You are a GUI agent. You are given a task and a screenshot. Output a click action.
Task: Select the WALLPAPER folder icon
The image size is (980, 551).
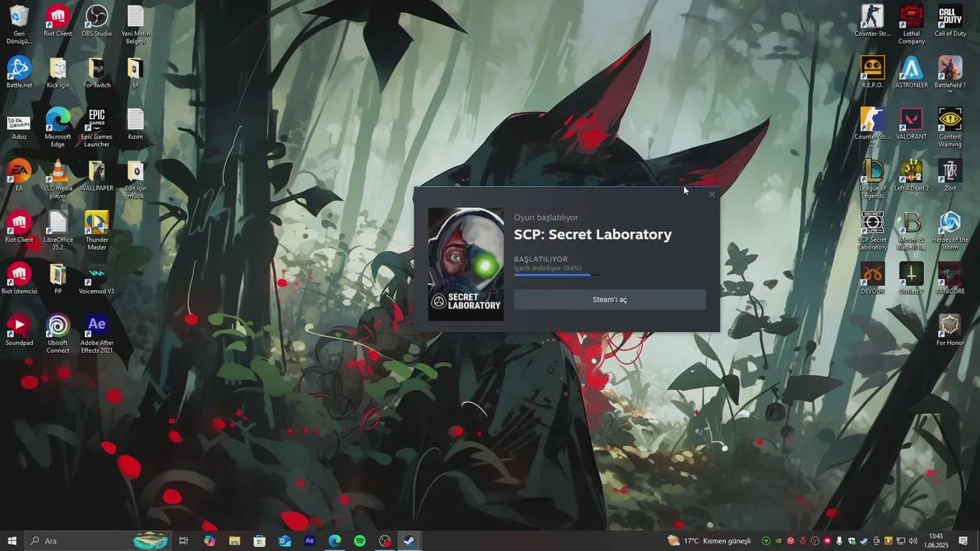96,175
